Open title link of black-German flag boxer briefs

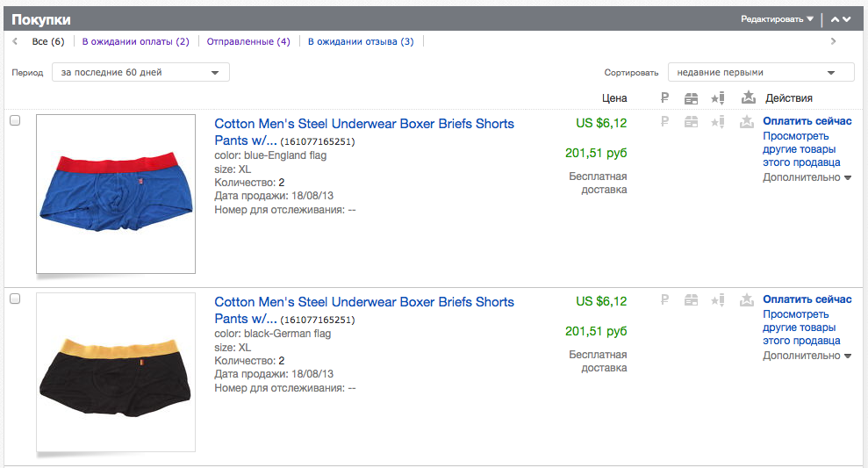click(364, 310)
